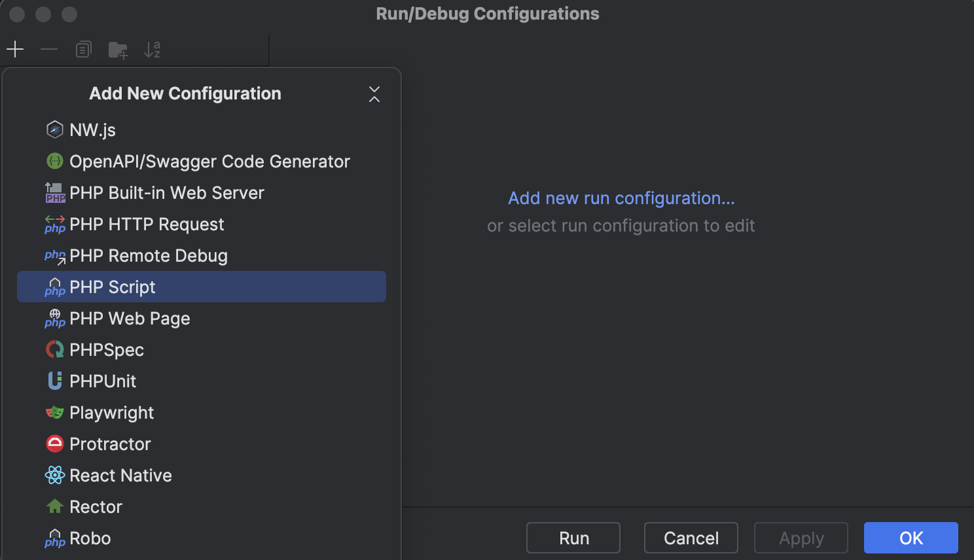Click the OK button

910,538
